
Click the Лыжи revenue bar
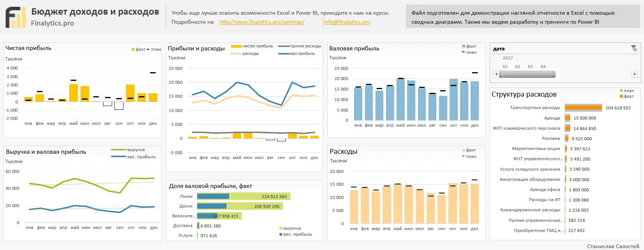point(244,196)
